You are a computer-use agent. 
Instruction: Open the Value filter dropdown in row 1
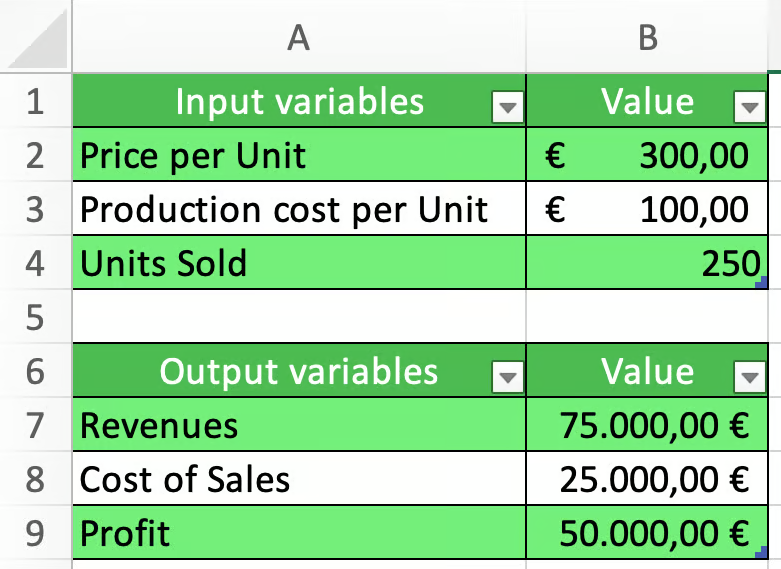point(747,106)
